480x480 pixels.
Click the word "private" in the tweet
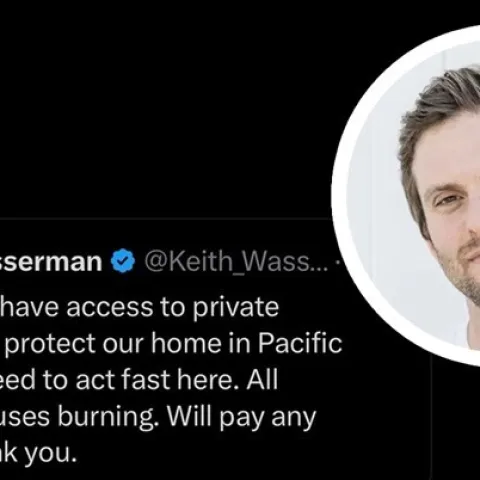click(236, 308)
